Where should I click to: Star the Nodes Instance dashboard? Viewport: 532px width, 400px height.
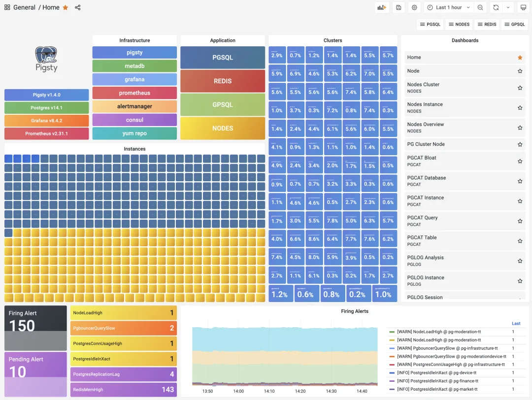pos(520,108)
